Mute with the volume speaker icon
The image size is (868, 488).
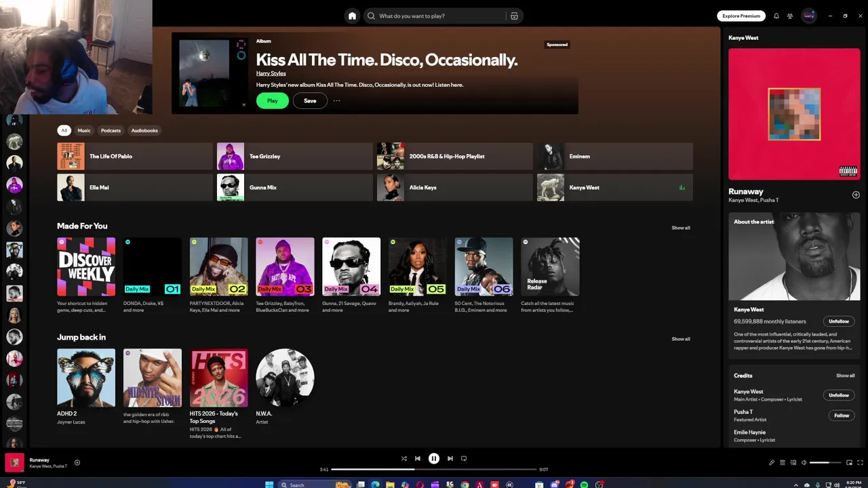point(804,462)
